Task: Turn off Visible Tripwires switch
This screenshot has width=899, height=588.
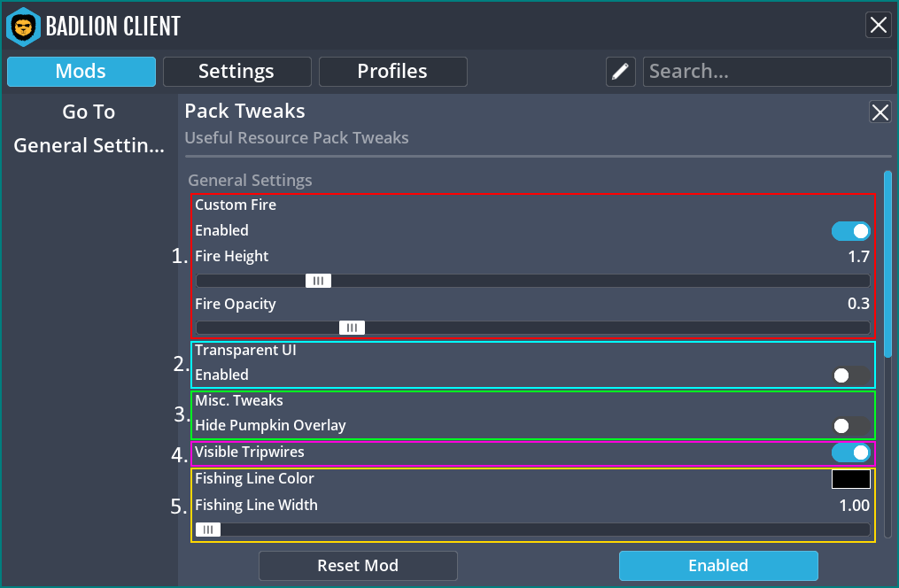Action: coord(850,453)
